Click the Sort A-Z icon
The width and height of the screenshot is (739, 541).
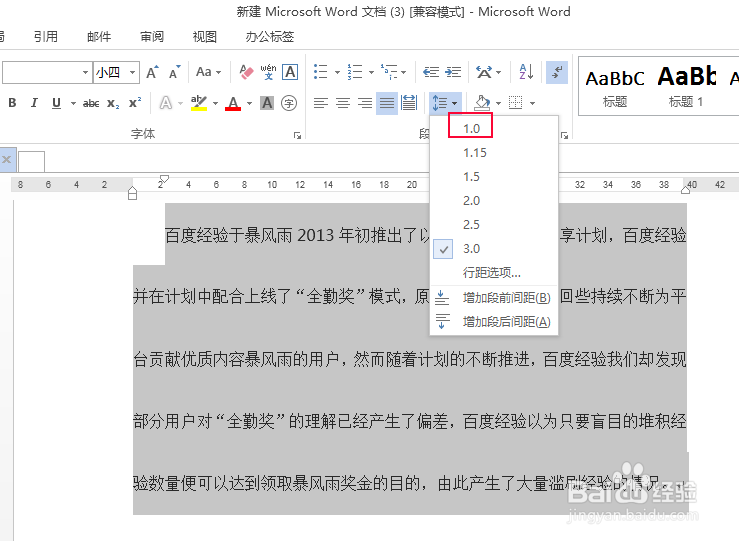pyautogui.click(x=526, y=72)
